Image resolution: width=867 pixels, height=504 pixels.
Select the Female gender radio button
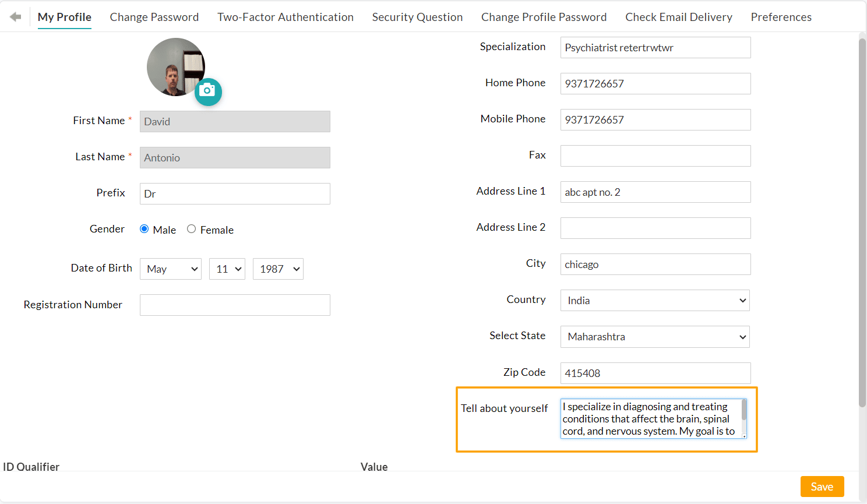191,229
